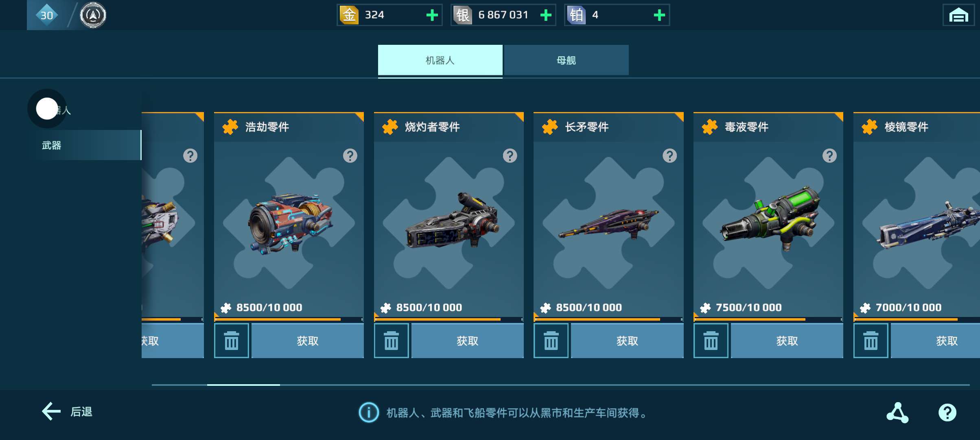980x440 pixels.
Task: Select 武器 category in sidebar
Action: (88, 145)
